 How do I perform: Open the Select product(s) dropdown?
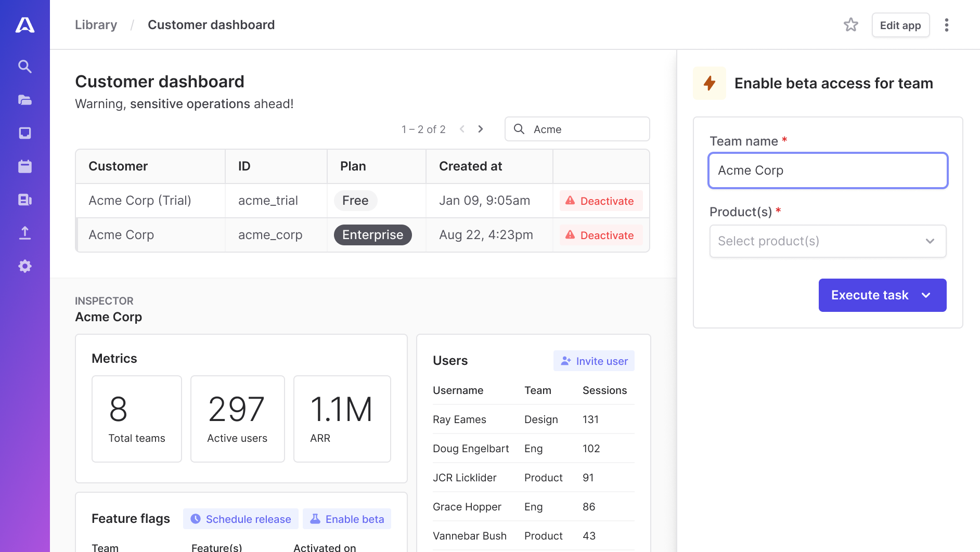click(828, 241)
